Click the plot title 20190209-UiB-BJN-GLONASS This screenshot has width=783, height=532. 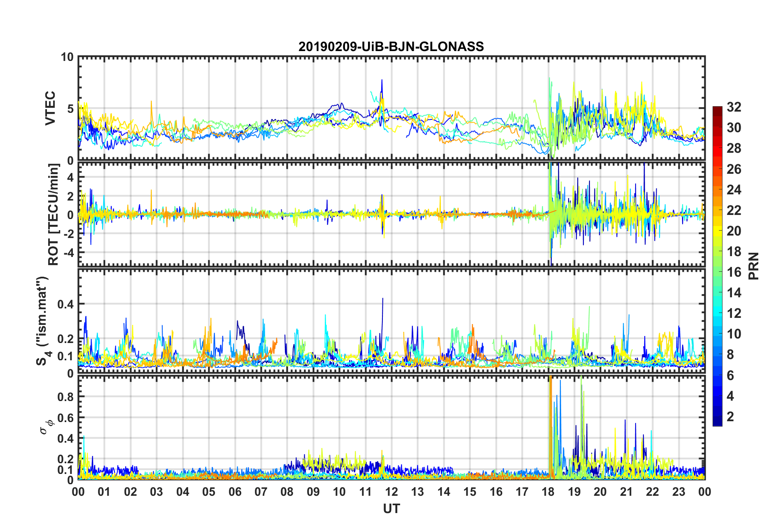[391, 47]
